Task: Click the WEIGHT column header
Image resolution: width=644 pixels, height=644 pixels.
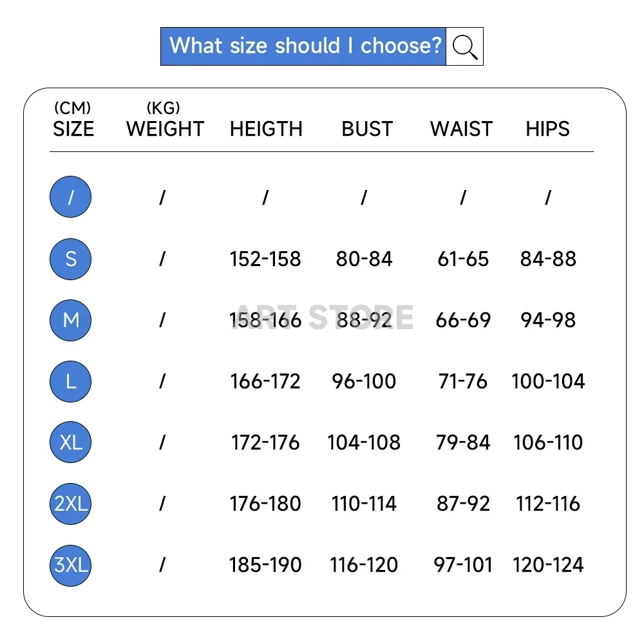Action: [165, 129]
